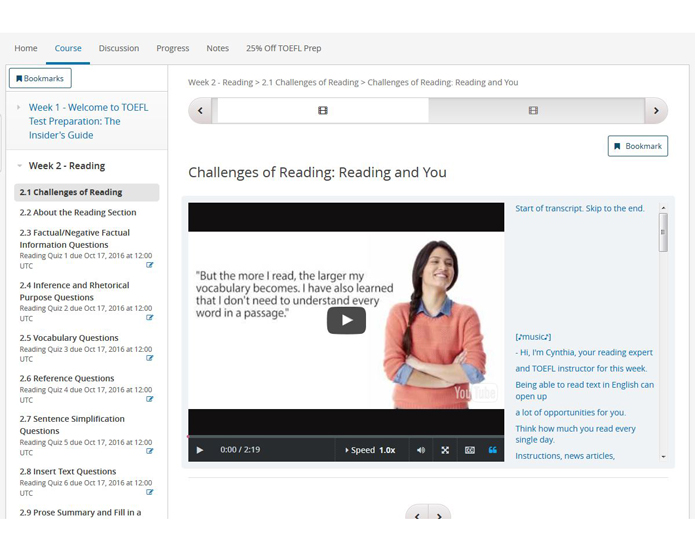
Task: Open 2.7 Sentence Simplification Questions
Action: [x=72, y=425]
